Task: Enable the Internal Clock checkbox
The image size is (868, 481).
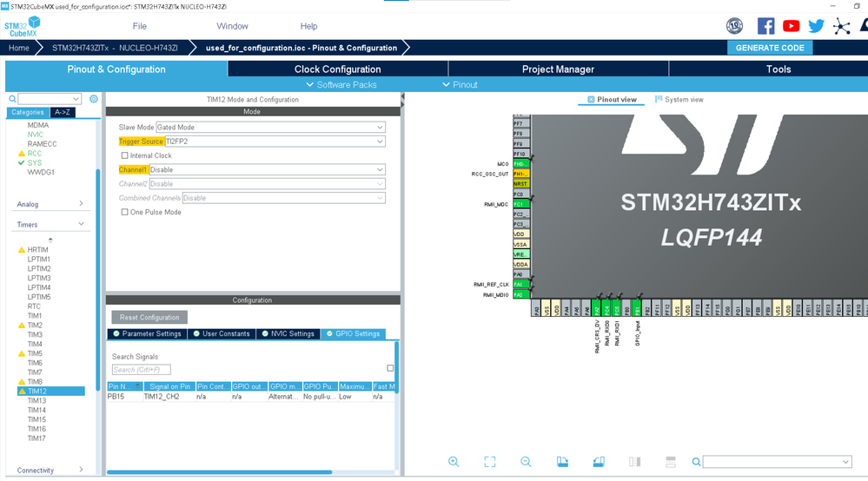Action: (x=124, y=155)
